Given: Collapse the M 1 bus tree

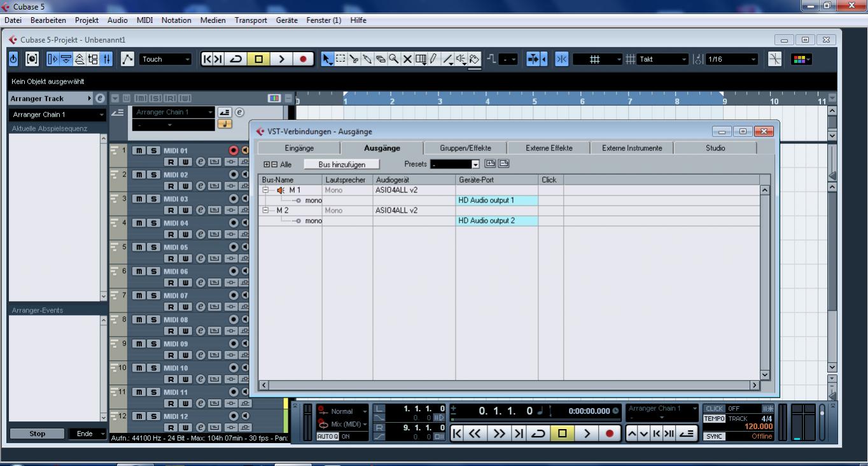Looking at the screenshot, I should click(x=266, y=190).
